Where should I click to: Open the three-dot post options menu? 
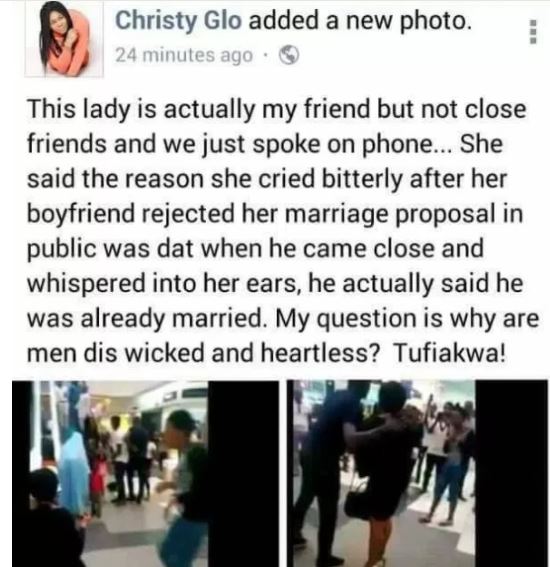[533, 32]
